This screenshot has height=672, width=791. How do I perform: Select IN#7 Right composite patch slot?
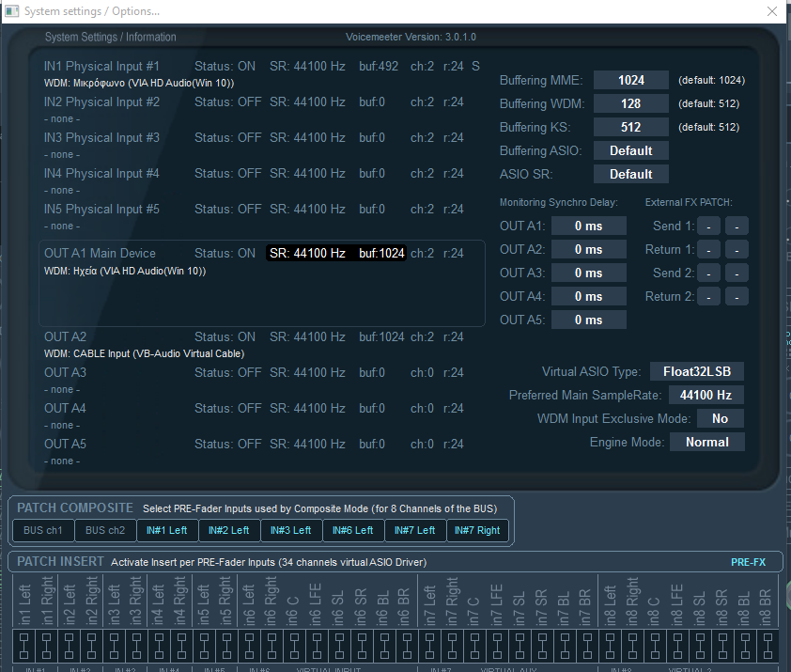point(477,530)
